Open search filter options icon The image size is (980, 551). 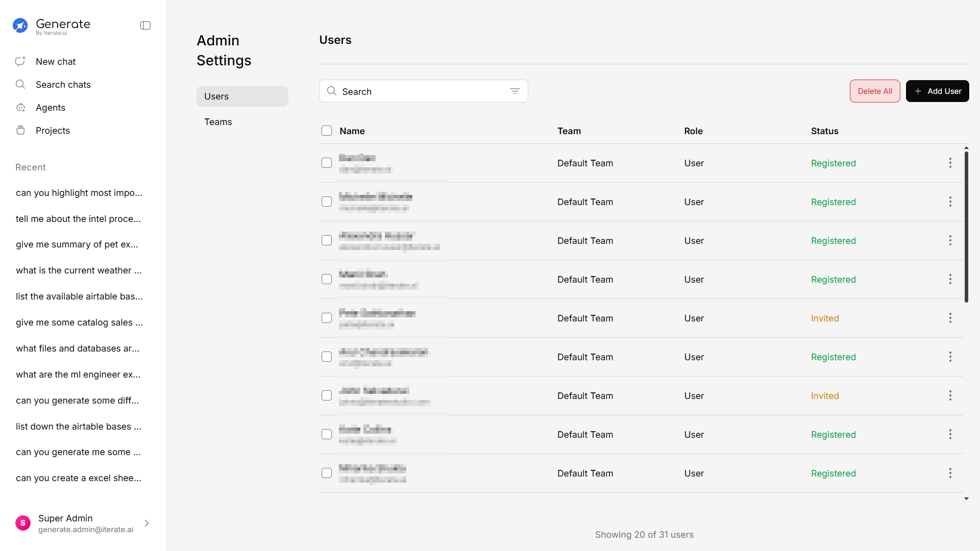click(514, 91)
